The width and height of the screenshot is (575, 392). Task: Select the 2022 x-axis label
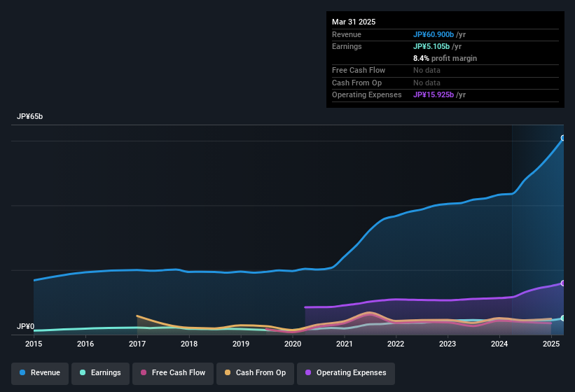pos(396,344)
